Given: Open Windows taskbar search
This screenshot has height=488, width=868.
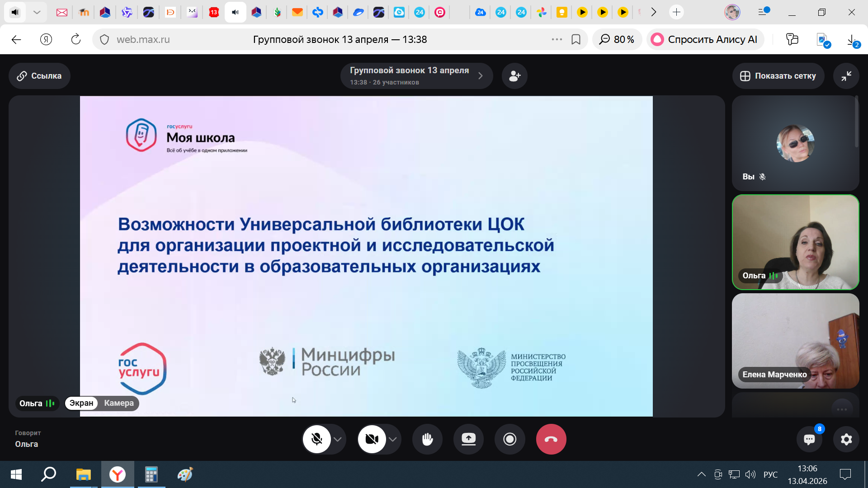Looking at the screenshot, I should 48,474.
